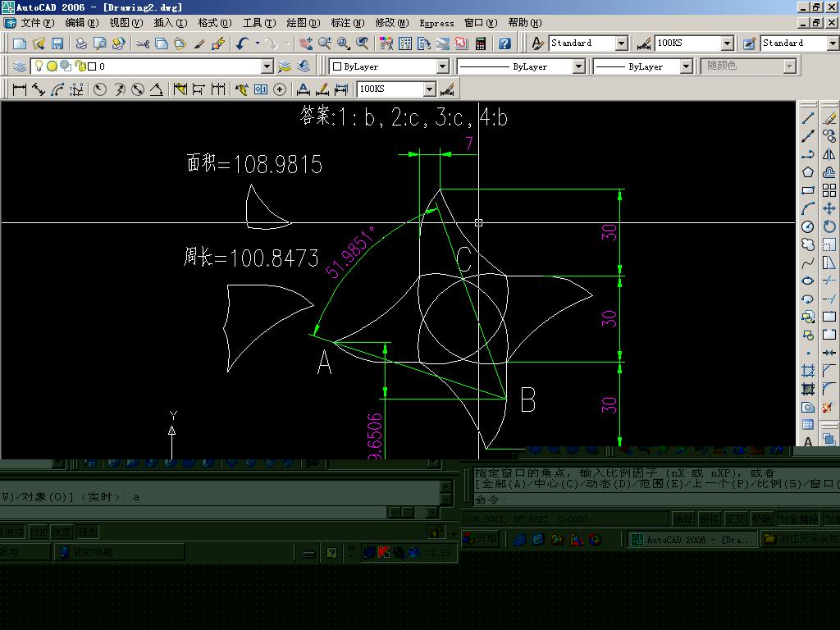Select the Mirror tool
This screenshot has width=840, height=630.
[x=829, y=155]
